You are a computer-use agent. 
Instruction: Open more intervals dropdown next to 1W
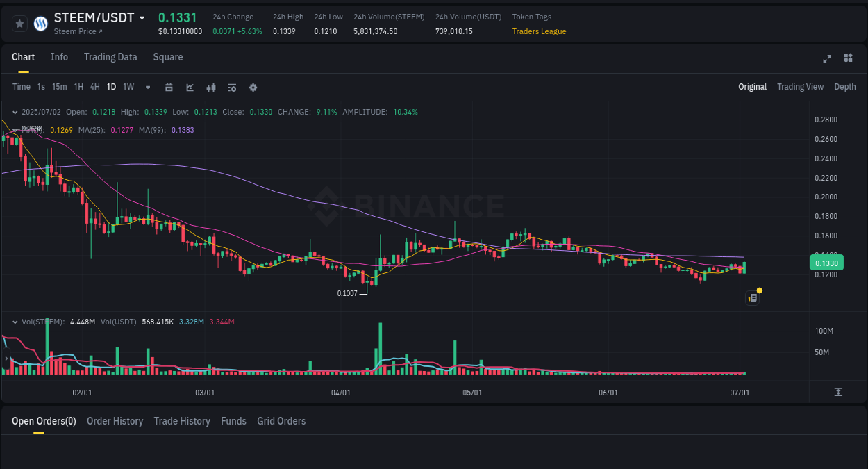click(147, 87)
